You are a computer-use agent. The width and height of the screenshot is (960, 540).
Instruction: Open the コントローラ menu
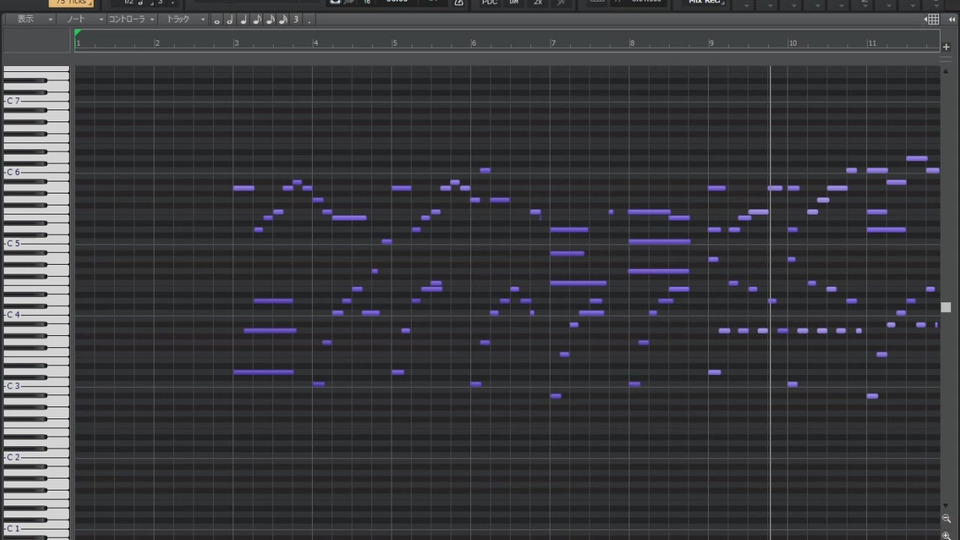point(131,20)
